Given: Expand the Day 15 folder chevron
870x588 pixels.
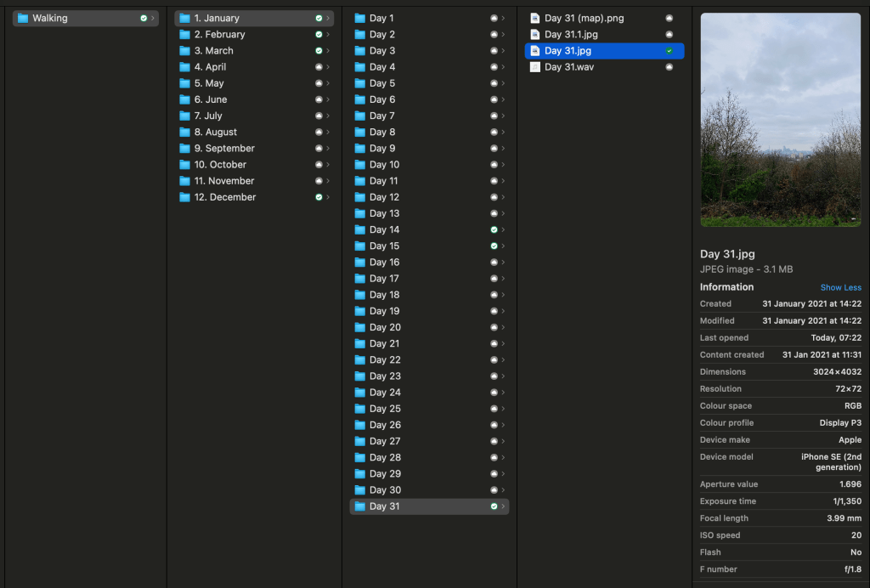Looking at the screenshot, I should click(x=503, y=246).
